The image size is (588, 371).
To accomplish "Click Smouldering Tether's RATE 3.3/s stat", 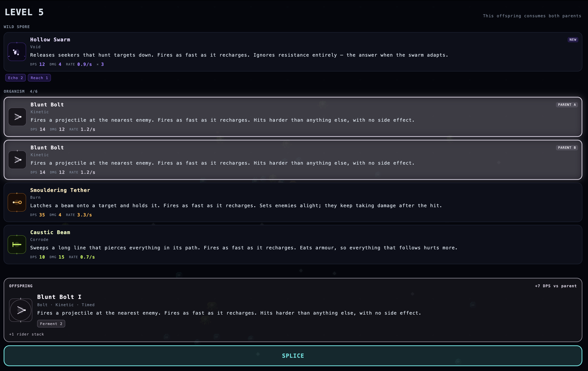I will (x=79, y=215).
